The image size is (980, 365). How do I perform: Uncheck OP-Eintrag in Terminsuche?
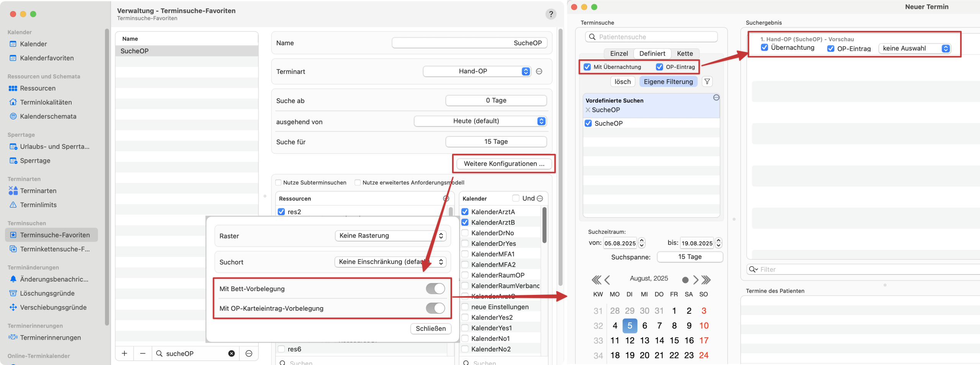coord(660,67)
